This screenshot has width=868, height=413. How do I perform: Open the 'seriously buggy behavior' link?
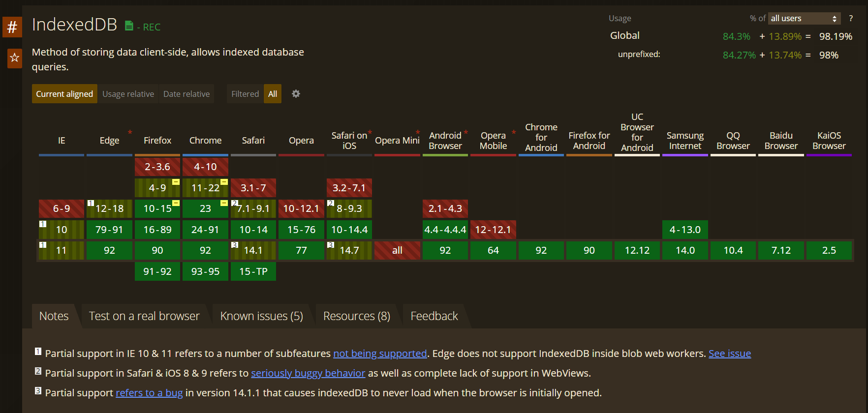308,373
